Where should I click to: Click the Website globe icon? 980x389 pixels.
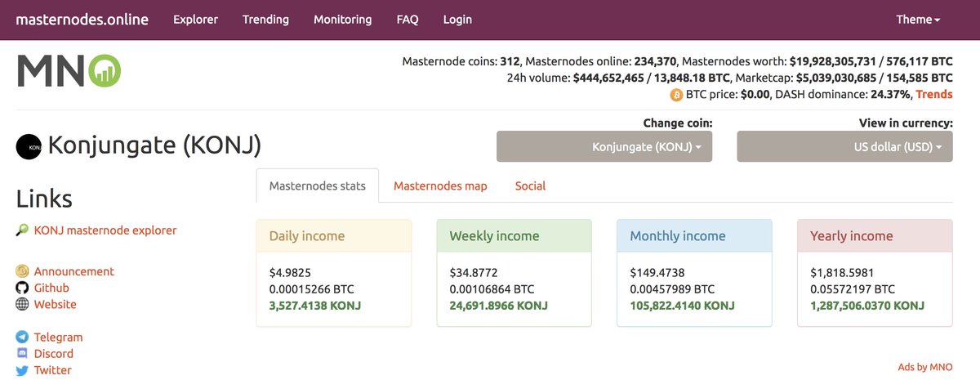[x=22, y=304]
